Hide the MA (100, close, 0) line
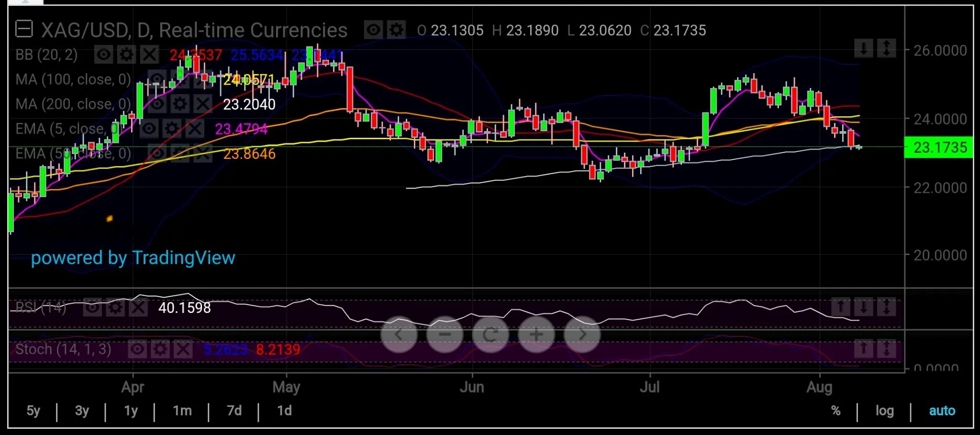 [156, 79]
